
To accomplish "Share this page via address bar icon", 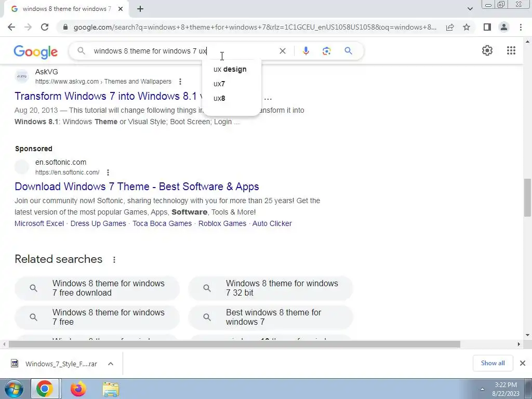I will tap(450, 27).
